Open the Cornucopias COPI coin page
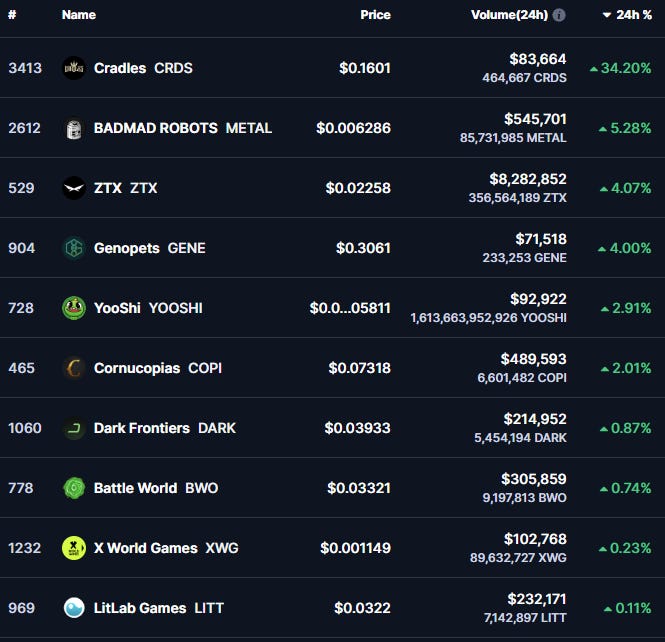665x642 pixels. 158,368
